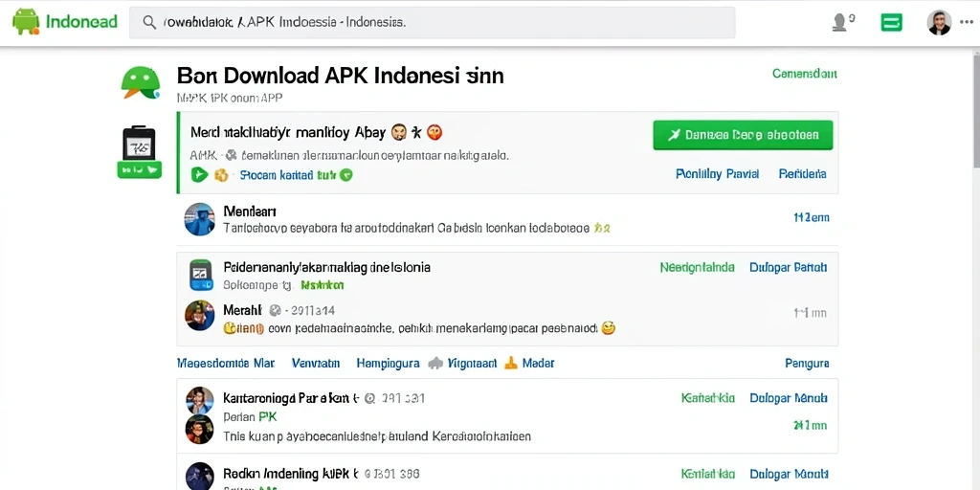Click 'Dulogar Partati' link in Pedemananlyakar row

(789, 268)
